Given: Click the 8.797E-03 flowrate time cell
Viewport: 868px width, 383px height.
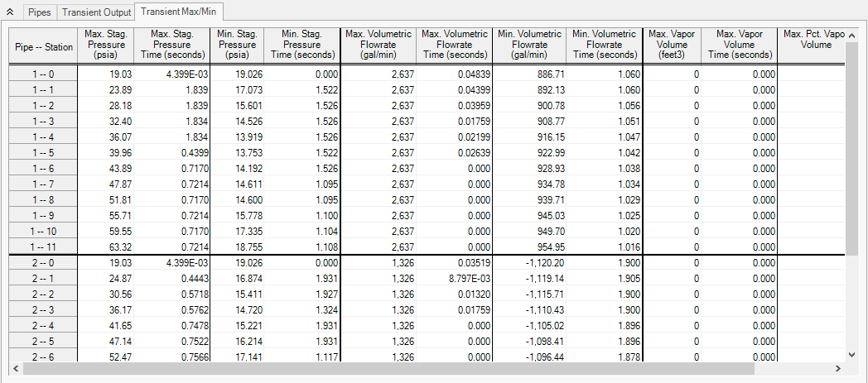Looking at the screenshot, I should 454,279.
